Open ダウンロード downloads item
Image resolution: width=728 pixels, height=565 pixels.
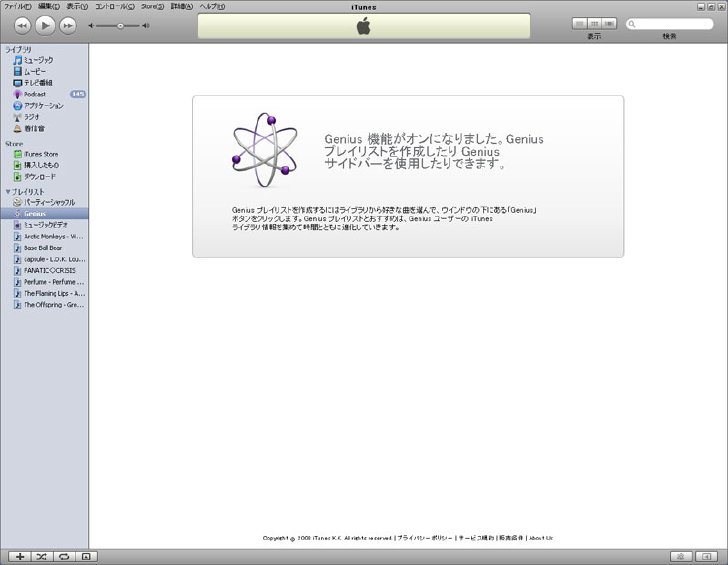pos(34,177)
